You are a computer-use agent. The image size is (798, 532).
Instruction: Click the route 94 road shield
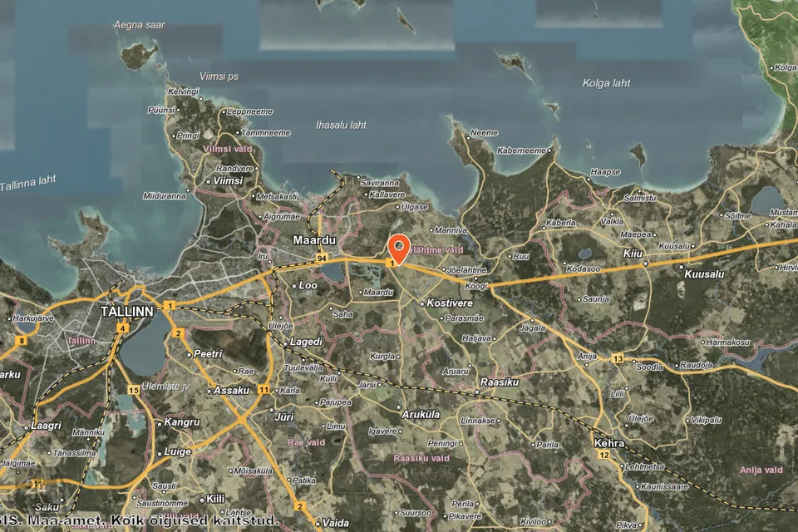coord(322,259)
